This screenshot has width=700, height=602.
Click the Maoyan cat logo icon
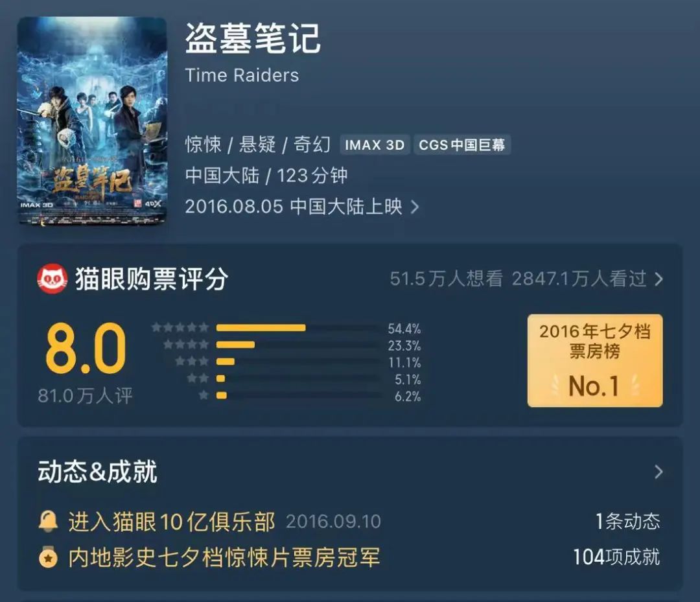pos(52,279)
